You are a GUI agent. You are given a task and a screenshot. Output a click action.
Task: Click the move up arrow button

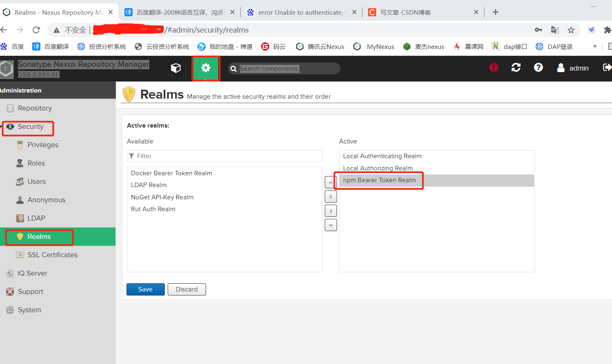pyautogui.click(x=330, y=182)
